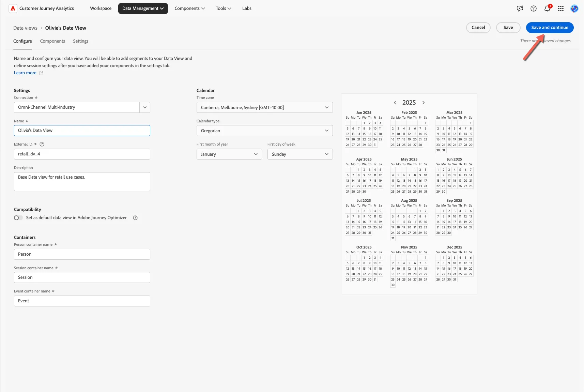Click the "Jan 2025" calendar heading
584x392 pixels.
364,112
